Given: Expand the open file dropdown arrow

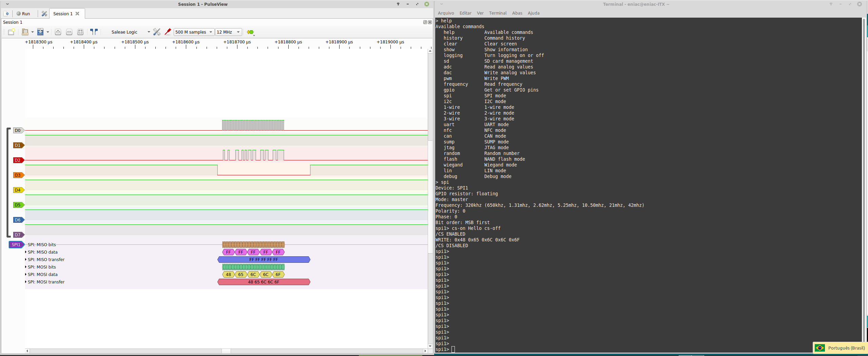Looking at the screenshot, I should 33,32.
